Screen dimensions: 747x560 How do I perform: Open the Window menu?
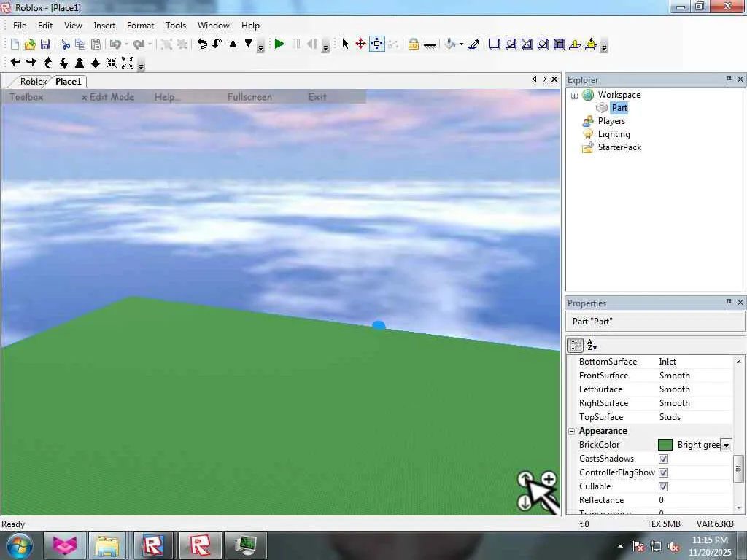pos(214,26)
